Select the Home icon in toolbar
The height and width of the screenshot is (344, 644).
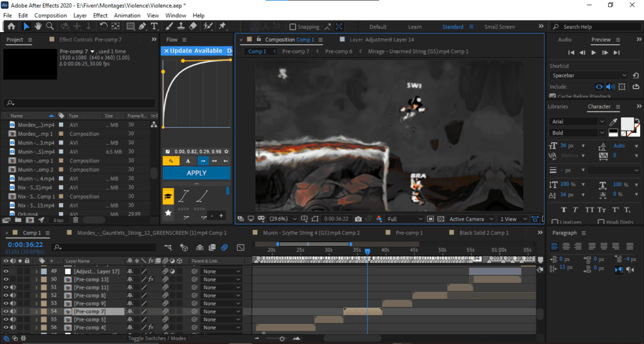11,26
